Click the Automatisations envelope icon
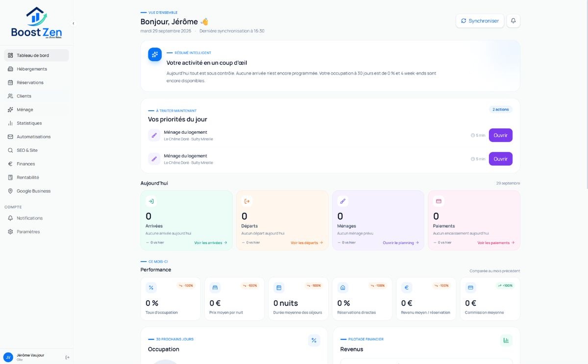The image size is (588, 364). (x=10, y=137)
